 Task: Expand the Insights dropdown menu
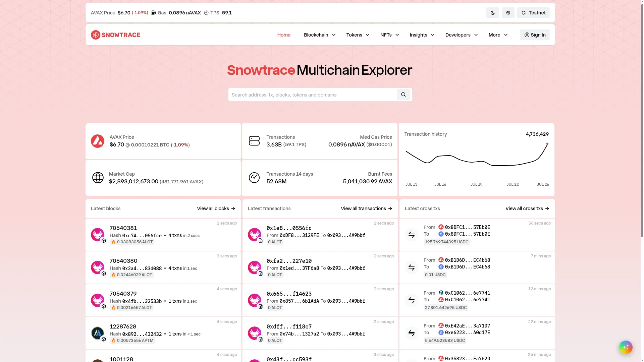coord(422,35)
